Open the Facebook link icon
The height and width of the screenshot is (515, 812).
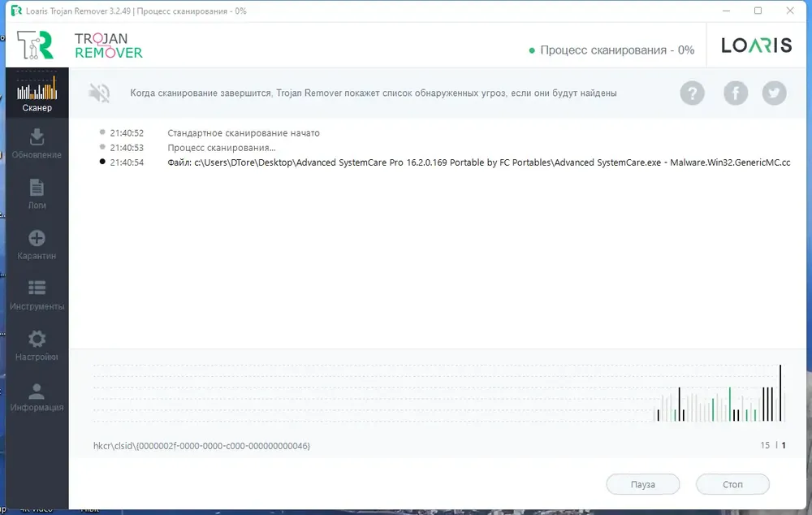pos(736,93)
